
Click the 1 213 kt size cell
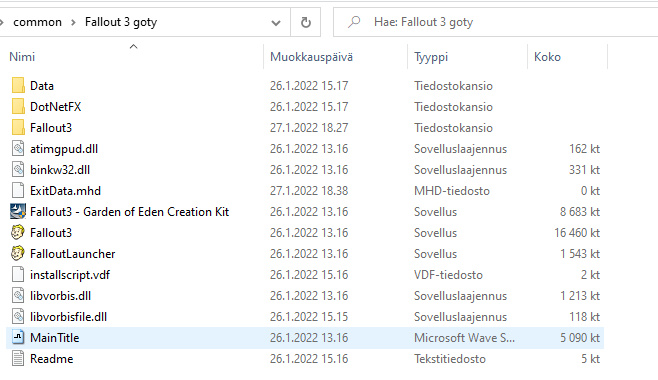click(x=580, y=295)
